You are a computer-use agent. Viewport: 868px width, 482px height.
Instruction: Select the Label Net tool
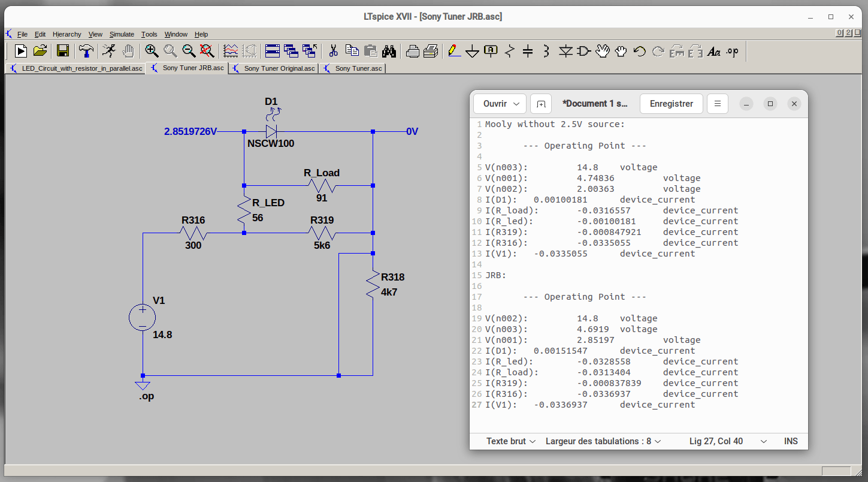(491, 51)
